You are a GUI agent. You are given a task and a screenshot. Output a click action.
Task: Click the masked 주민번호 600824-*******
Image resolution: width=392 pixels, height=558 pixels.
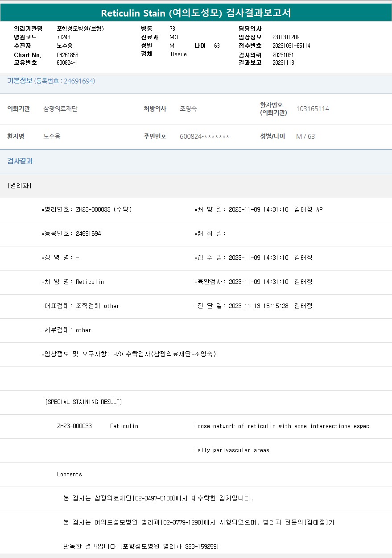click(x=204, y=137)
